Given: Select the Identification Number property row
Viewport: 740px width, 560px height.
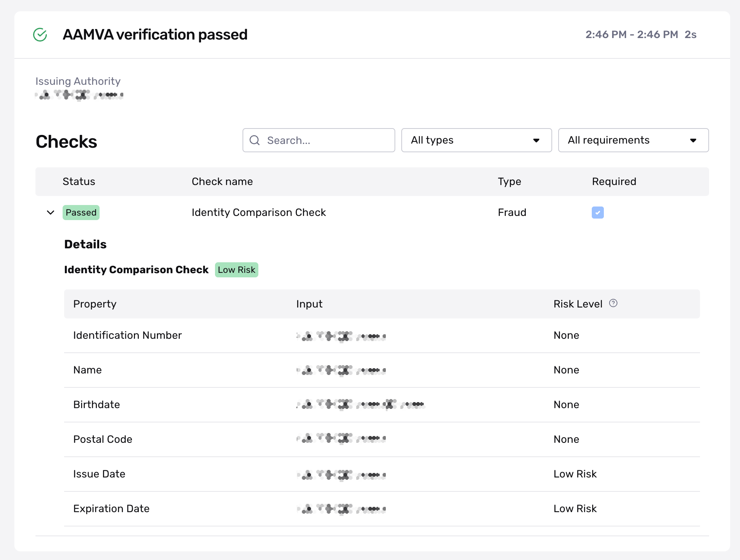Looking at the screenshot, I should (x=127, y=335).
